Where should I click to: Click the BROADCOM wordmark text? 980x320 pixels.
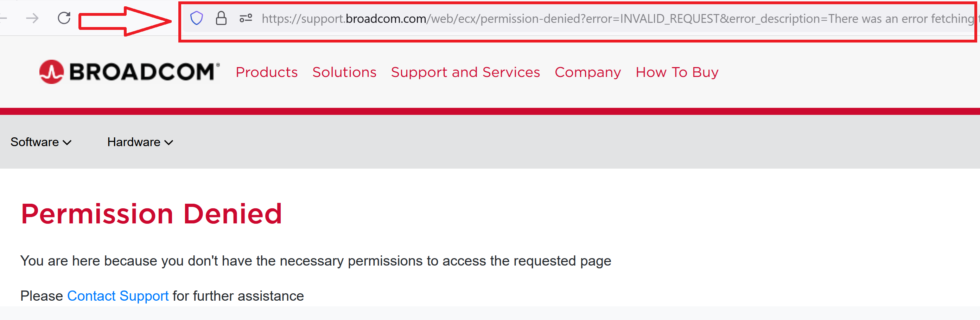(x=144, y=72)
